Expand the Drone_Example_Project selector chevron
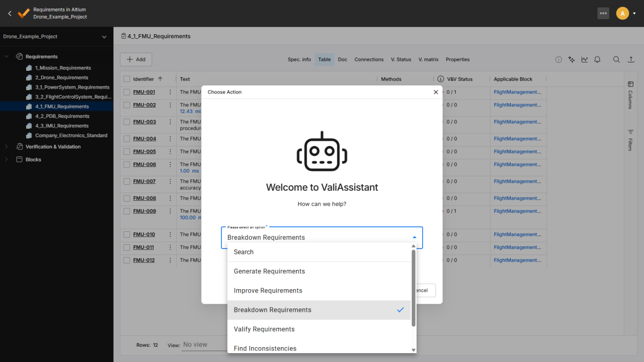This screenshot has width=644, height=362. (104, 37)
